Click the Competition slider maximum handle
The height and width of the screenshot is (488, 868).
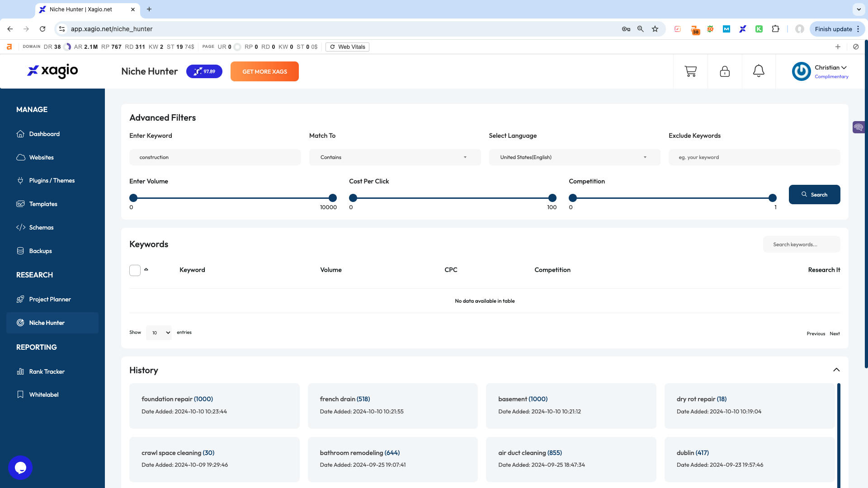coord(773,198)
